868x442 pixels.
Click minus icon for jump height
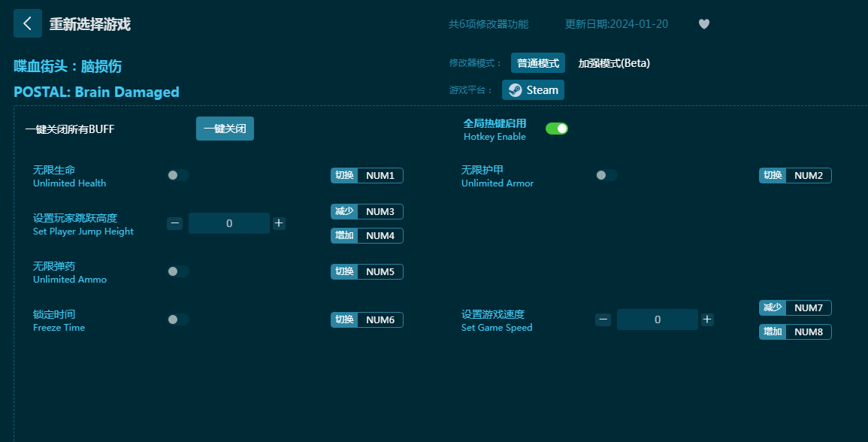(x=174, y=223)
